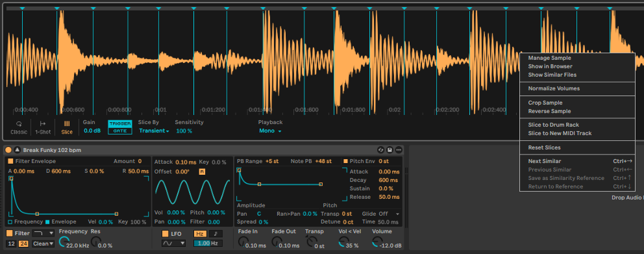Click the Detune 0 ct value

point(348,222)
